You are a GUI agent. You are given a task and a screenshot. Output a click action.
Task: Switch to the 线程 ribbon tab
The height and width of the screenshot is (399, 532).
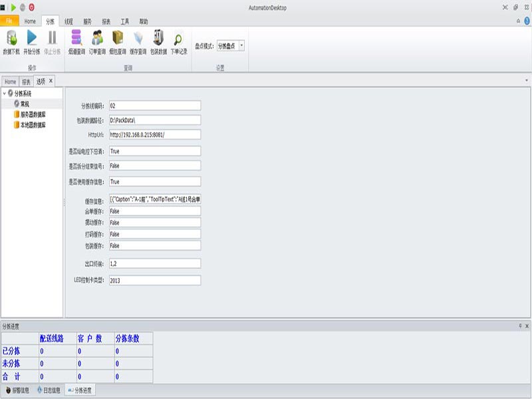pyautogui.click(x=69, y=21)
